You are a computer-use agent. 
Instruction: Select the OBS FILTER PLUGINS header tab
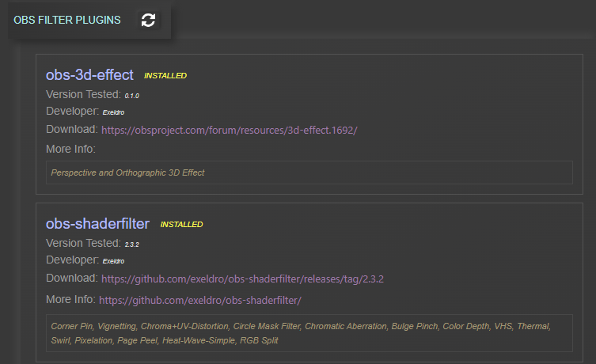(67, 21)
